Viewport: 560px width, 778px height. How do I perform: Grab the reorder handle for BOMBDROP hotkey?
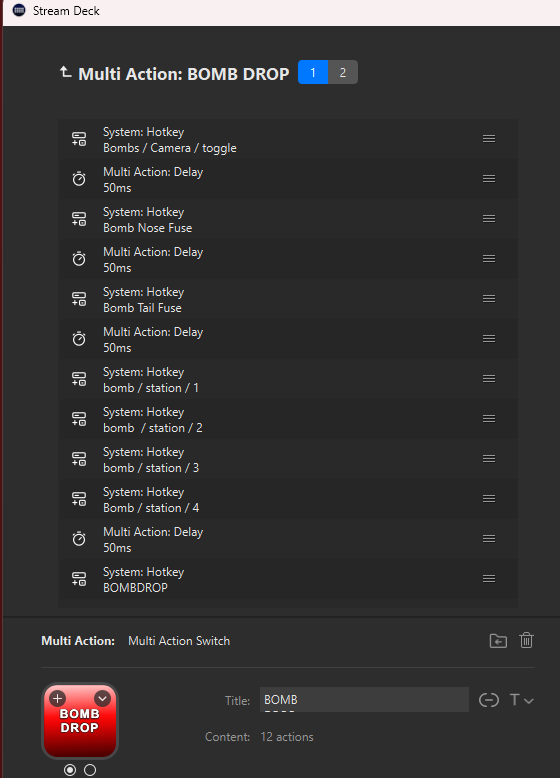(x=489, y=579)
